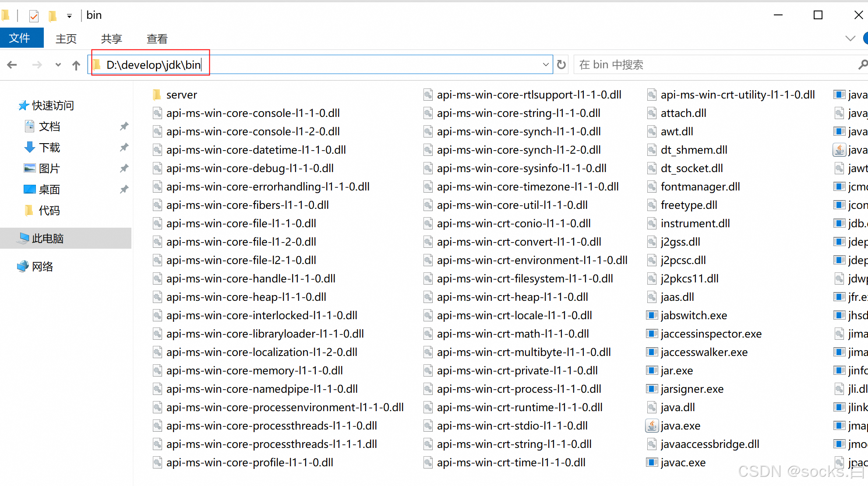Click the new folder icon in title bar
The image size is (868, 486).
(x=53, y=16)
